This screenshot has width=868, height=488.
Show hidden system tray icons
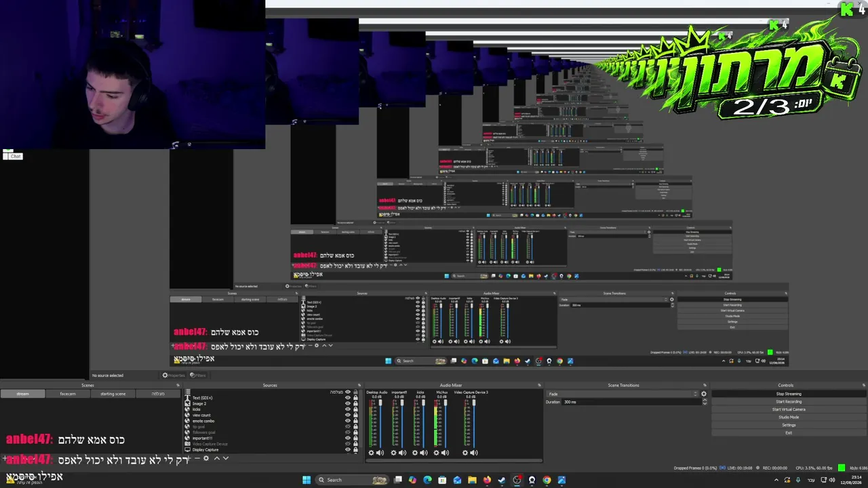[x=776, y=480]
